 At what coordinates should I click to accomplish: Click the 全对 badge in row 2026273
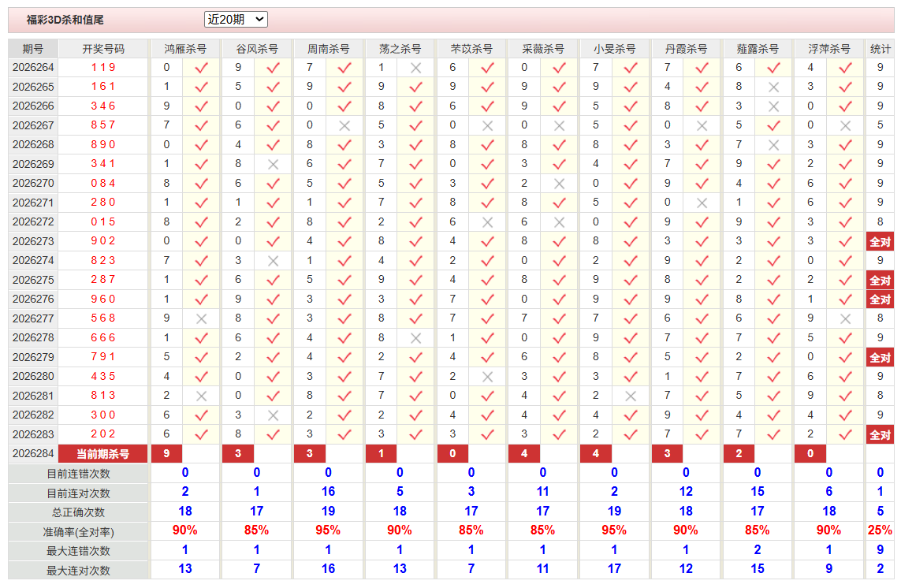tap(880, 242)
